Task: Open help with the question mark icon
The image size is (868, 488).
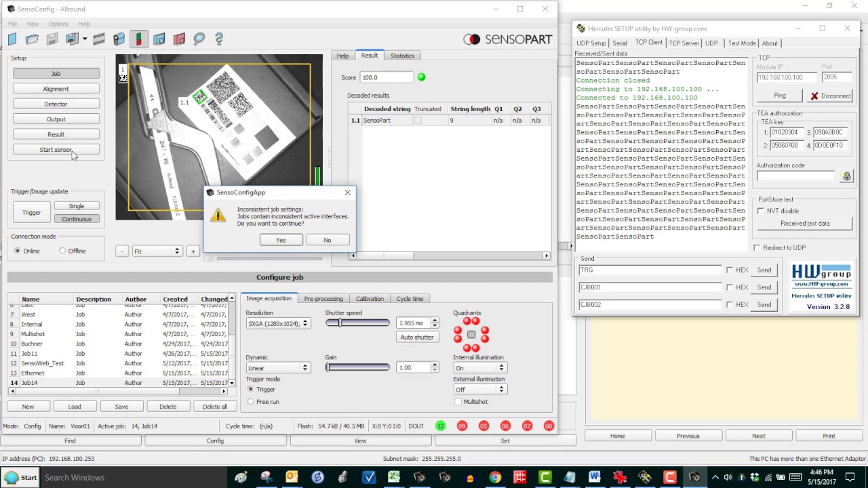Action: [x=219, y=39]
